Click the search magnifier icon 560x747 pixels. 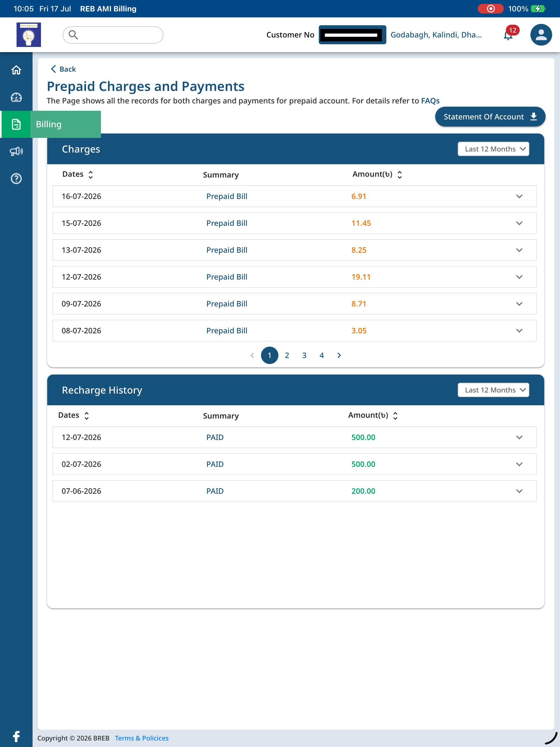coord(73,35)
